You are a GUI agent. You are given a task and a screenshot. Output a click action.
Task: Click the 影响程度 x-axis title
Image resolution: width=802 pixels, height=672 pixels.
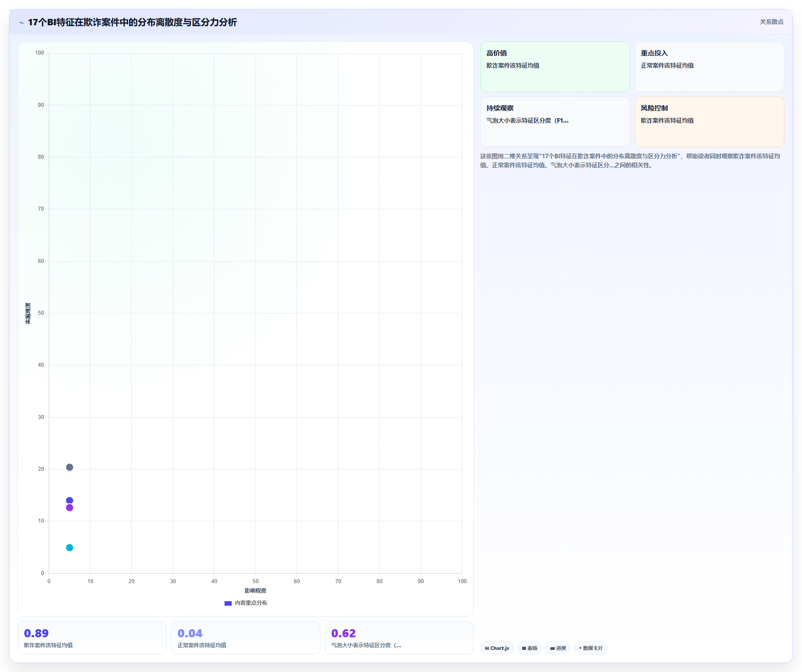[255, 591]
